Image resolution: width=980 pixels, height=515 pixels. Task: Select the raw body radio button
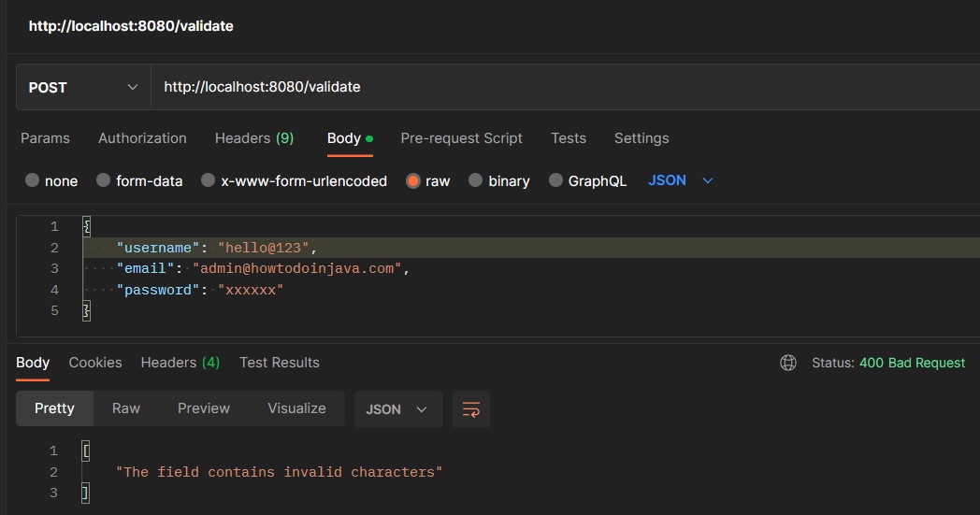coord(412,180)
